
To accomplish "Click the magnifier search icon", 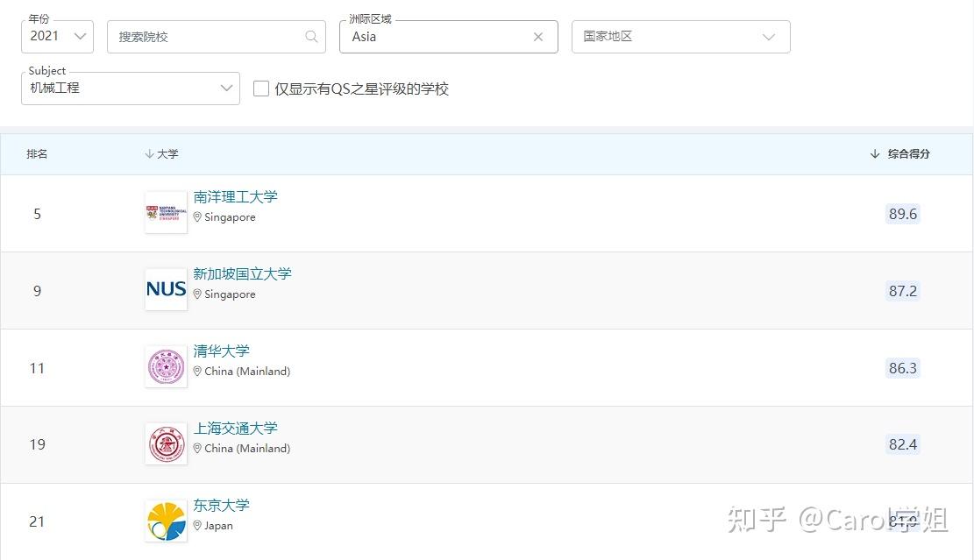I will point(311,37).
